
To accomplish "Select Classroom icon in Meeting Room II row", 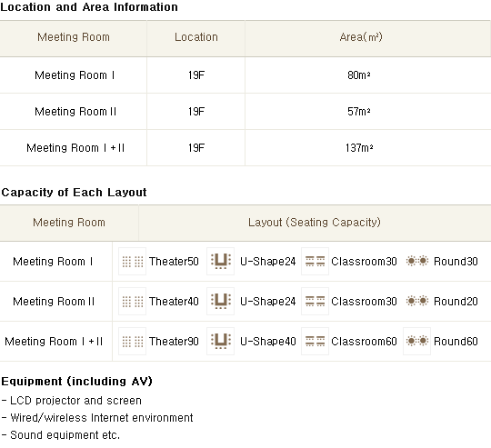I will click(x=315, y=302).
